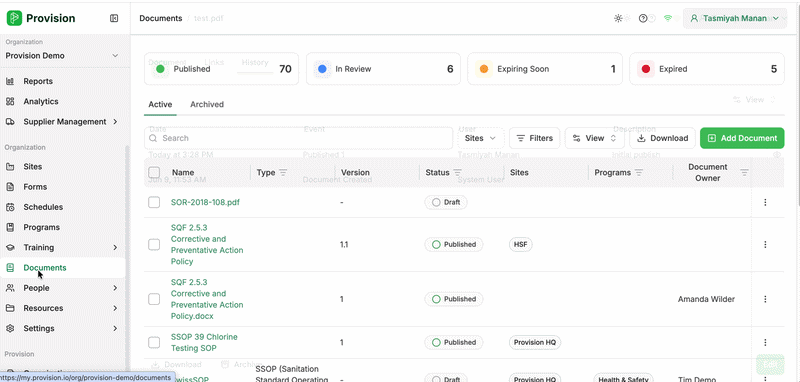
Task: Open the View options dropdown
Action: 594,138
